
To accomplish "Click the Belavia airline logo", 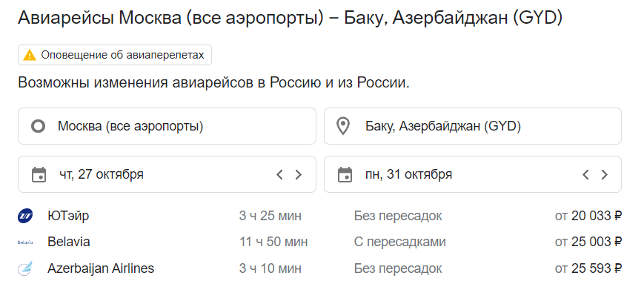I will (25, 242).
